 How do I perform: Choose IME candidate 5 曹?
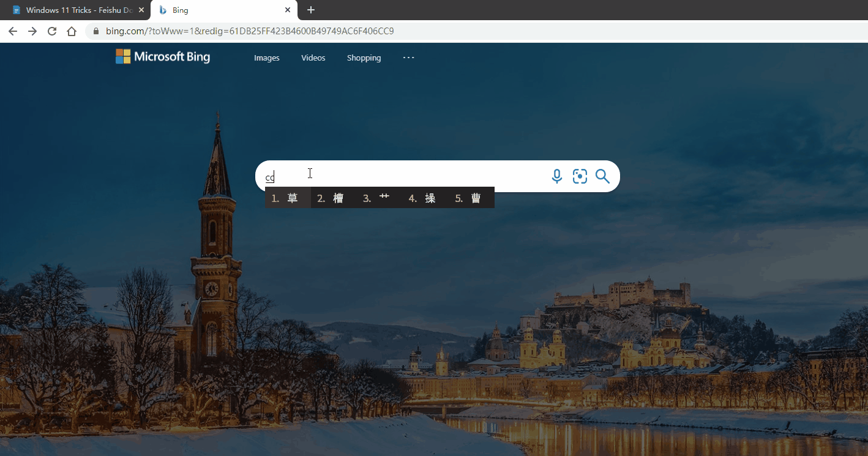point(471,198)
